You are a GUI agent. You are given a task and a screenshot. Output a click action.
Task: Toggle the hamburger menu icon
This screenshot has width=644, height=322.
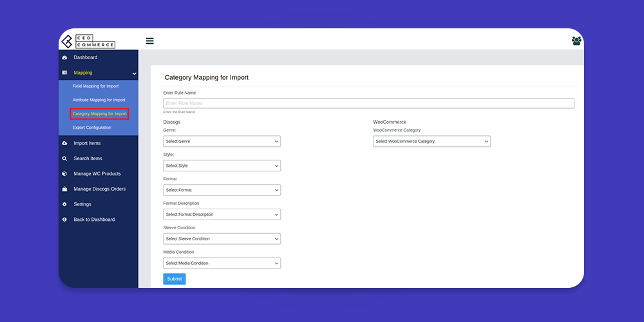(x=150, y=41)
